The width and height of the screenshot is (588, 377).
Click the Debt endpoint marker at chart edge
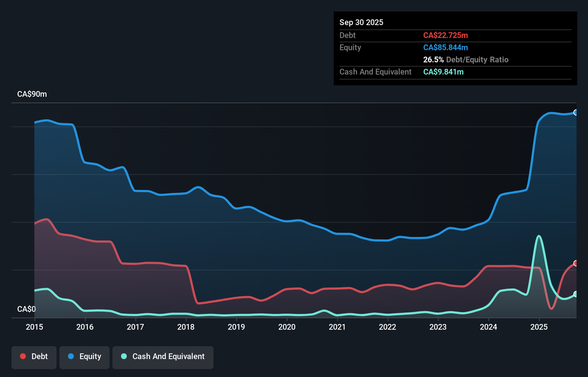click(576, 263)
